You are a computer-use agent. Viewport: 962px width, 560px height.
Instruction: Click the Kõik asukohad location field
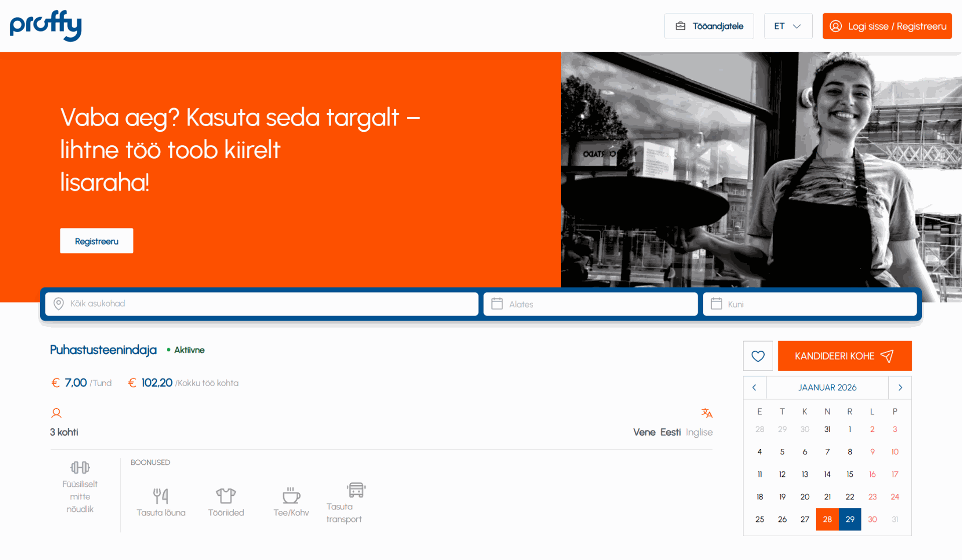[x=262, y=304]
